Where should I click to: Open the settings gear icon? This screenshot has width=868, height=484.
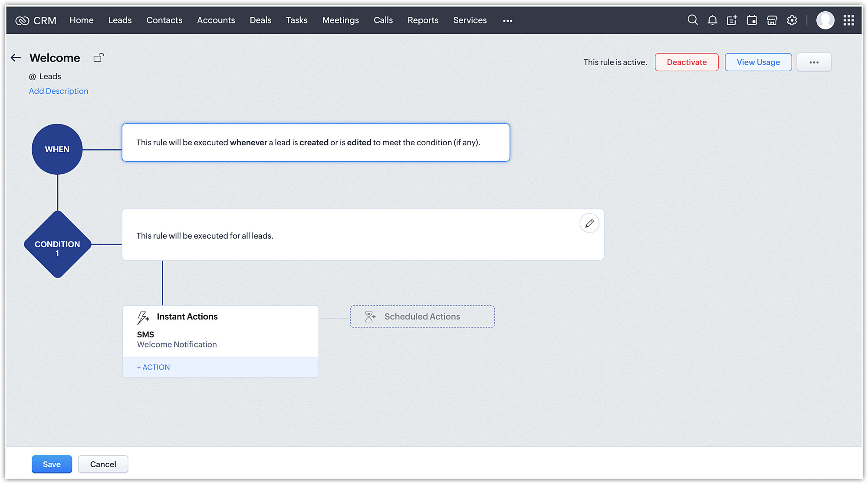[792, 20]
